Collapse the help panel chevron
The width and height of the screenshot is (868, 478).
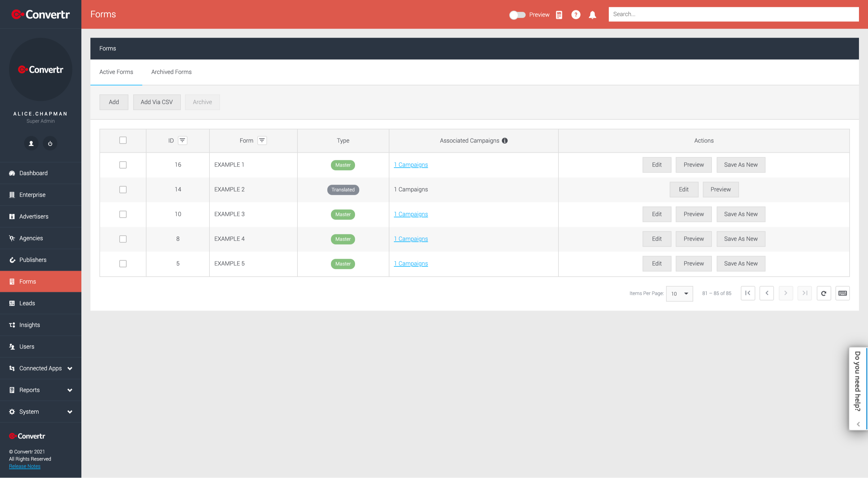(x=858, y=424)
